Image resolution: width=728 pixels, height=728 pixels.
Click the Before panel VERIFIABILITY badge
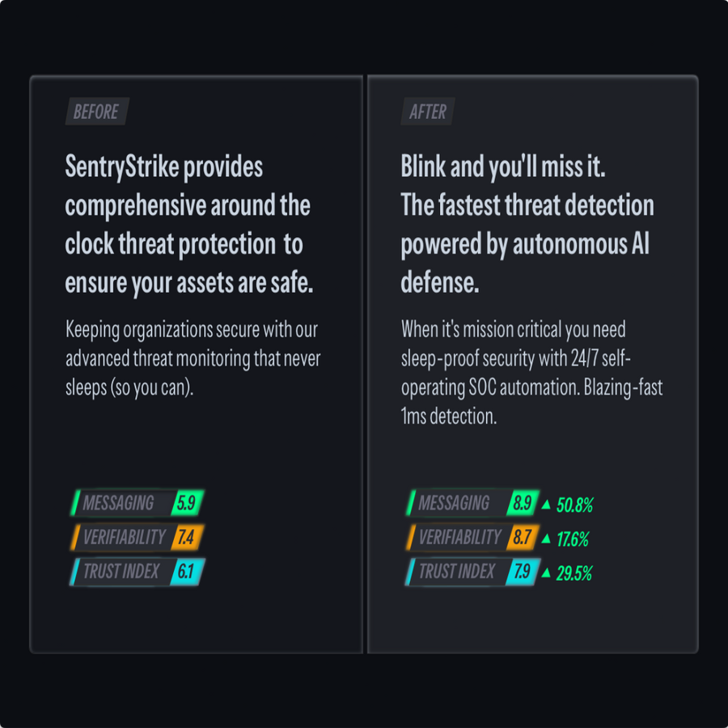(124, 537)
